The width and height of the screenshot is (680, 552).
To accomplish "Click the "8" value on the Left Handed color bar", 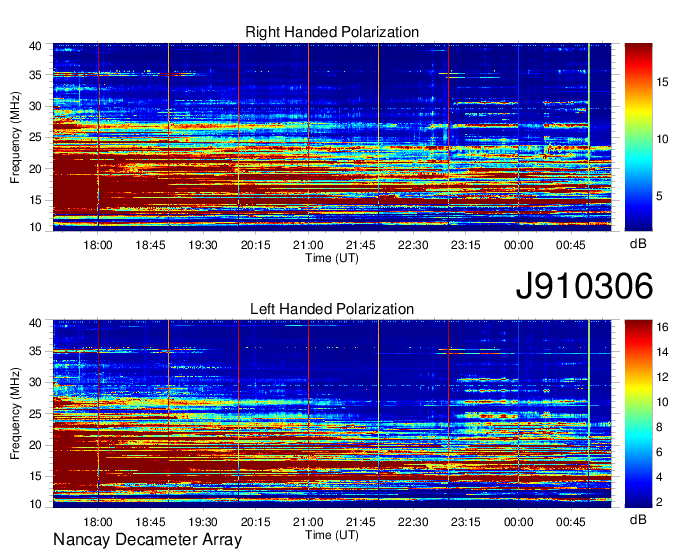I will (x=659, y=427).
